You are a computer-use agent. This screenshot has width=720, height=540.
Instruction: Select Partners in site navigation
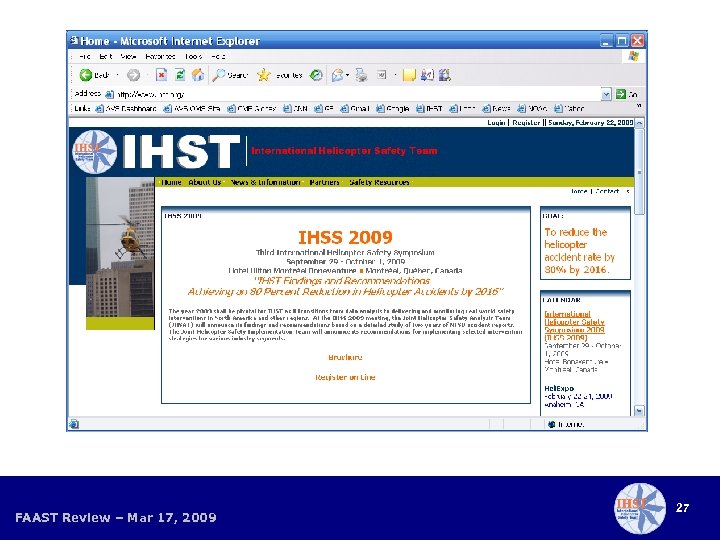coord(325,182)
